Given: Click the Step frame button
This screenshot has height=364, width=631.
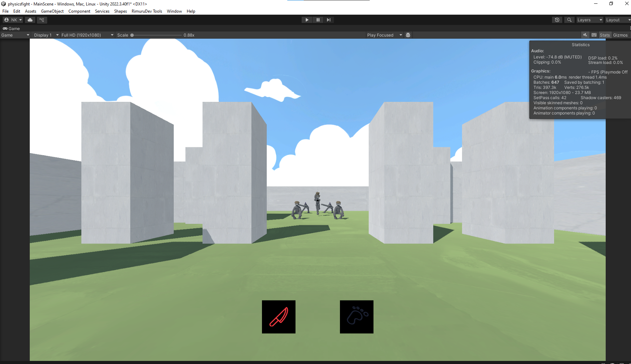Looking at the screenshot, I should 328,20.
